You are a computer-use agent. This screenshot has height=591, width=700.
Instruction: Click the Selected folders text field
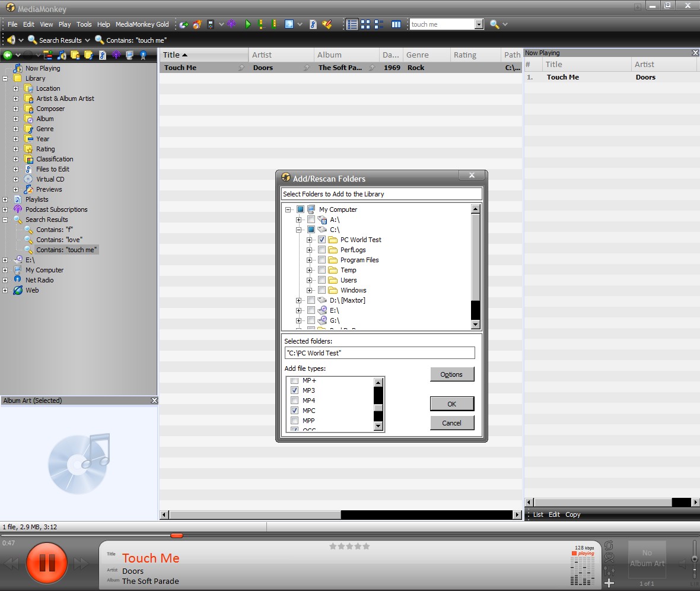(x=380, y=353)
